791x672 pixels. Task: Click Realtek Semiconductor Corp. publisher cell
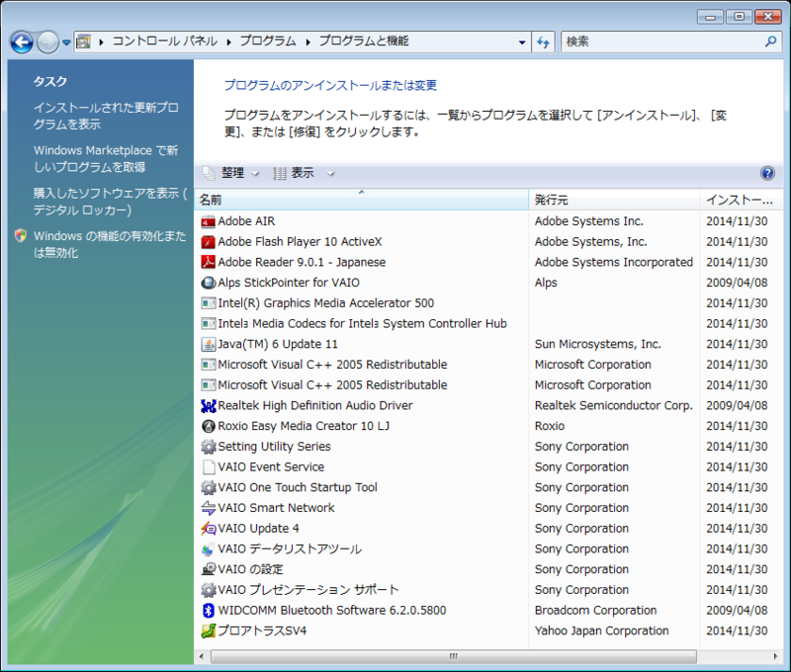613,406
